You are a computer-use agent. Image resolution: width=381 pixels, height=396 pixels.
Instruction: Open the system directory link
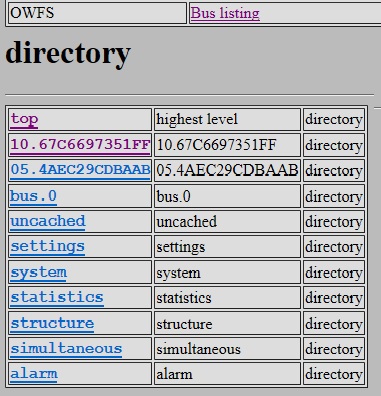[x=38, y=273]
